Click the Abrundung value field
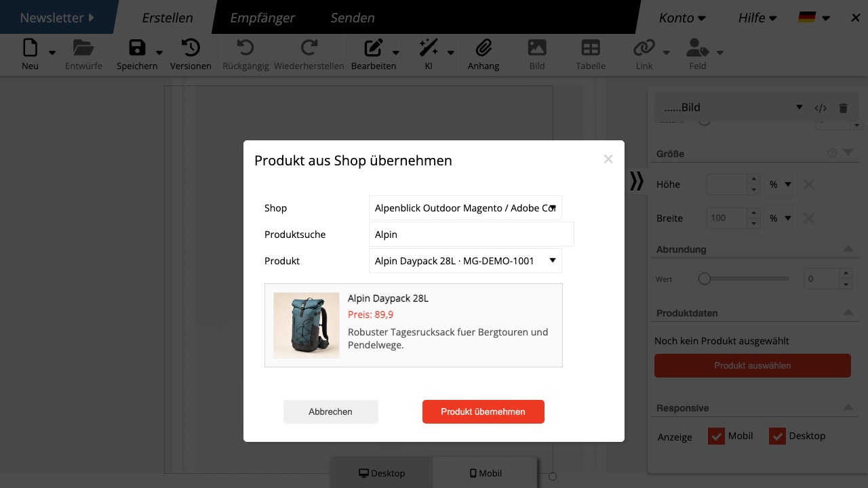 (x=822, y=279)
